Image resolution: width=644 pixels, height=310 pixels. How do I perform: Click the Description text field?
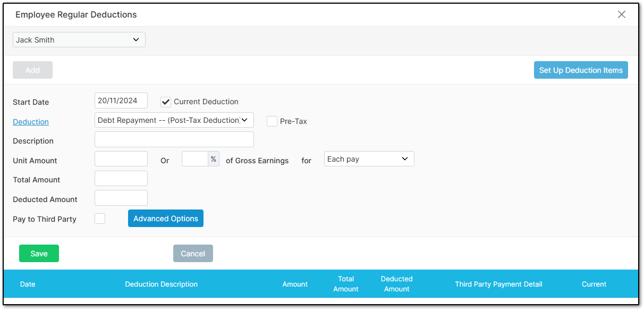tap(174, 139)
